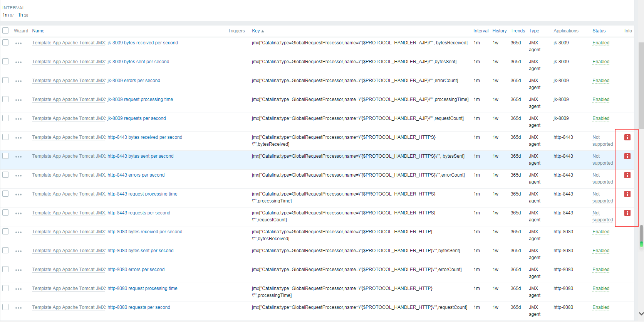The image size is (644, 322).
Task: Show error info for http-8443 requests per second
Action: click(627, 213)
